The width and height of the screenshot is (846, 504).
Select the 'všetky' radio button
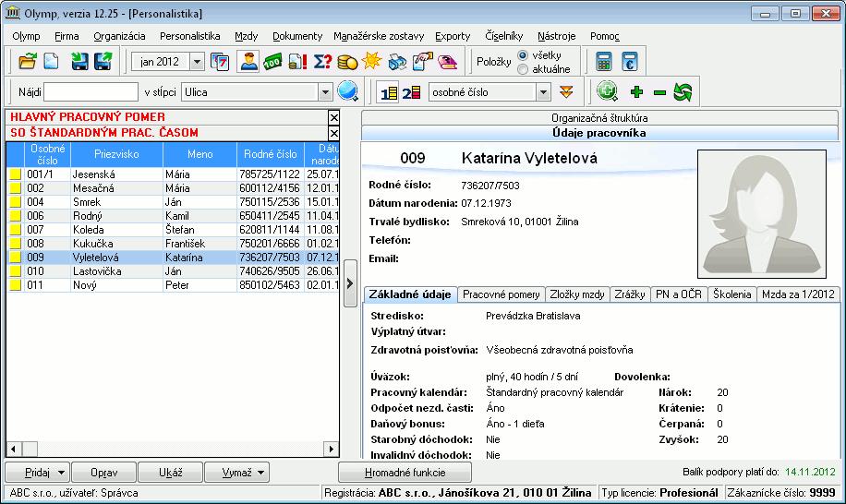click(x=523, y=55)
